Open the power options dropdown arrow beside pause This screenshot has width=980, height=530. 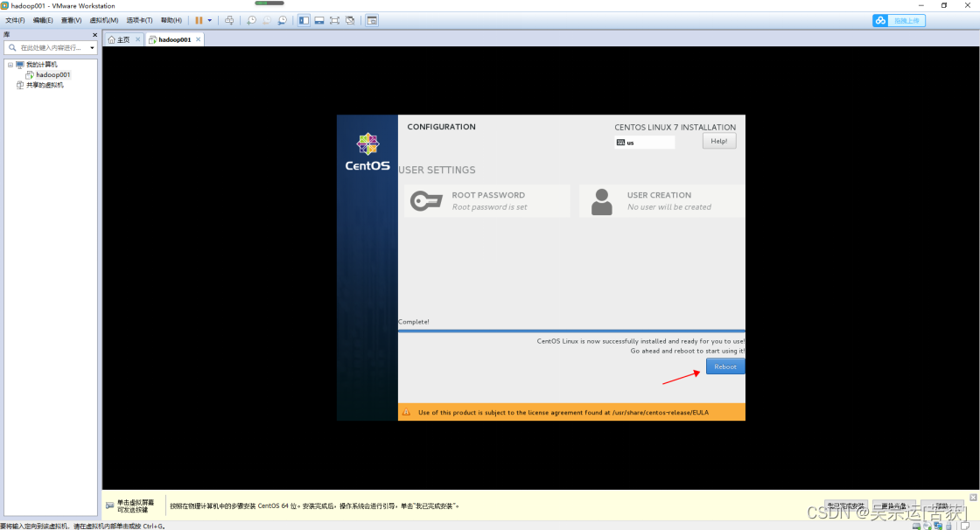point(210,21)
